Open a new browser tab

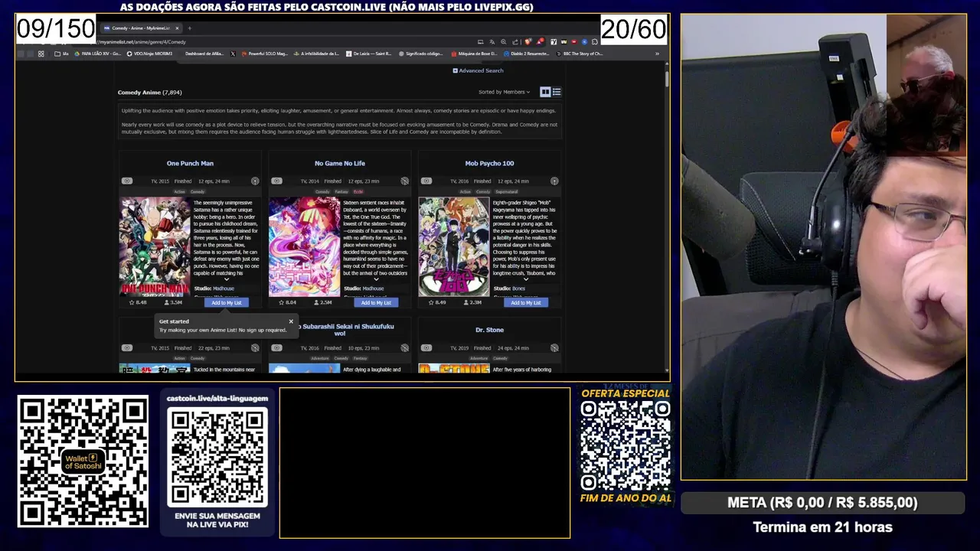(189, 28)
